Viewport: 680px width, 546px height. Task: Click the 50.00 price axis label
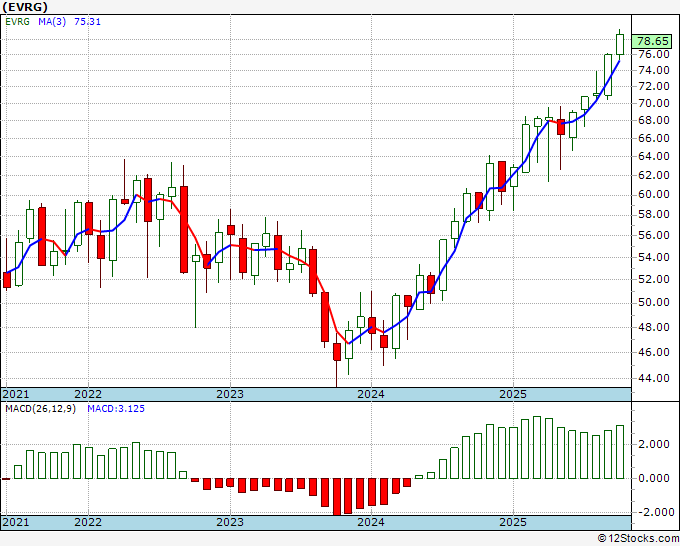click(x=654, y=302)
